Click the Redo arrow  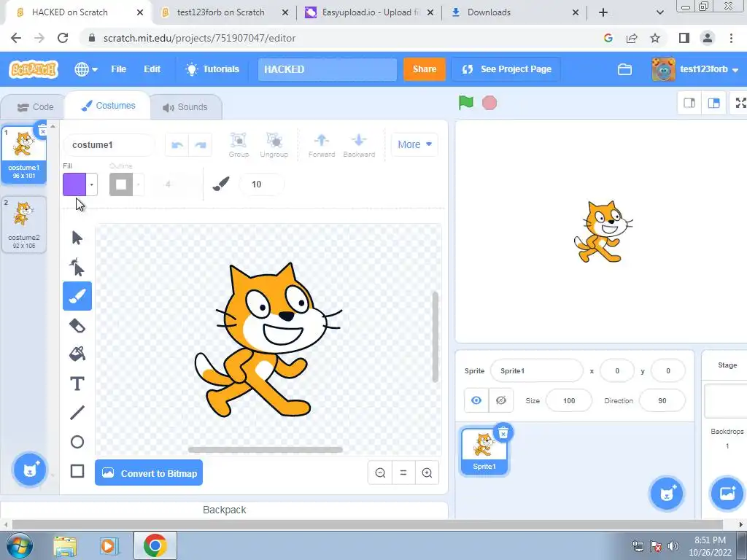click(201, 145)
